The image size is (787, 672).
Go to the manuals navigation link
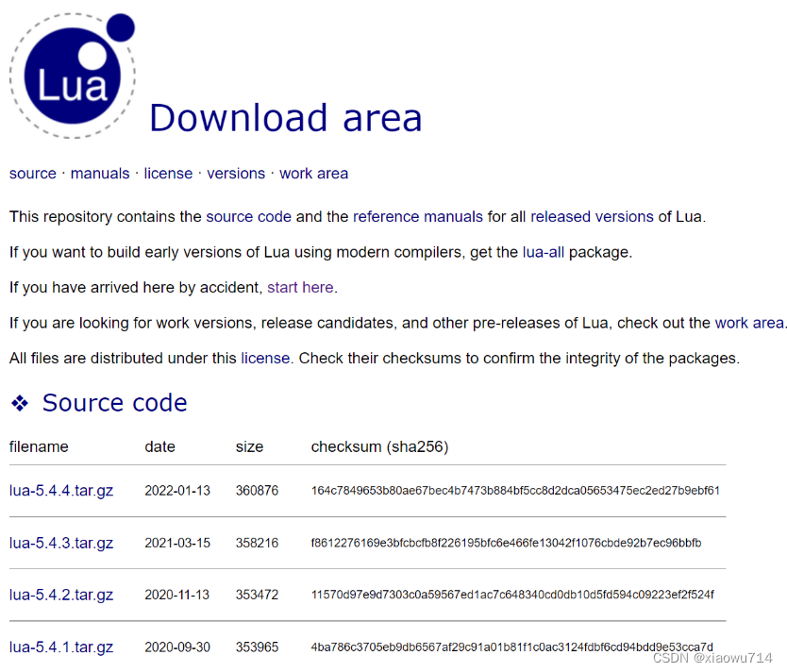100,174
